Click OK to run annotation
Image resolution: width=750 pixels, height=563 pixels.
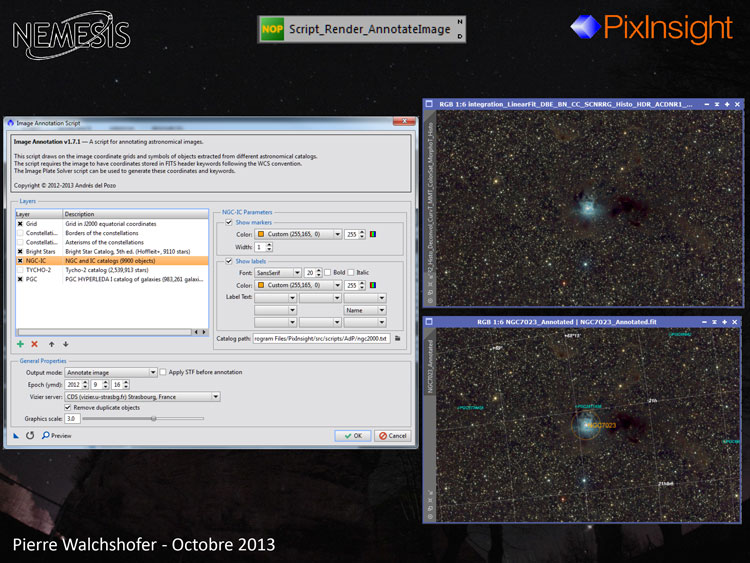(x=353, y=436)
